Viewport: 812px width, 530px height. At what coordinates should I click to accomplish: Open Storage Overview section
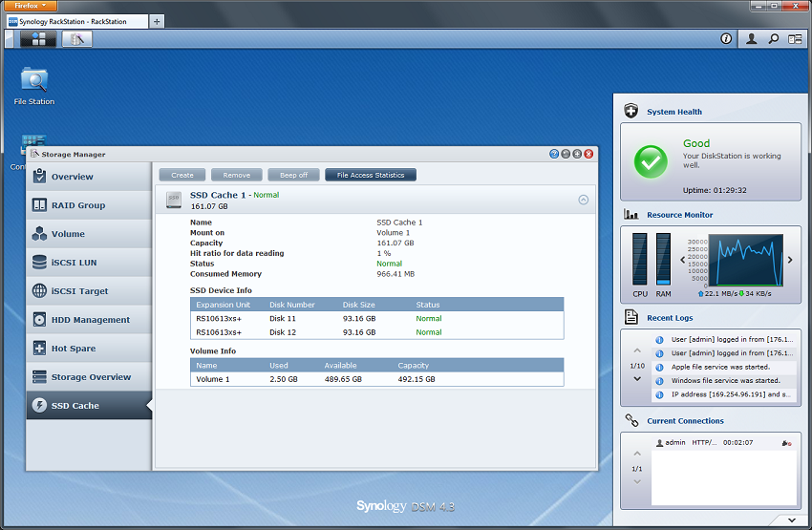click(89, 377)
